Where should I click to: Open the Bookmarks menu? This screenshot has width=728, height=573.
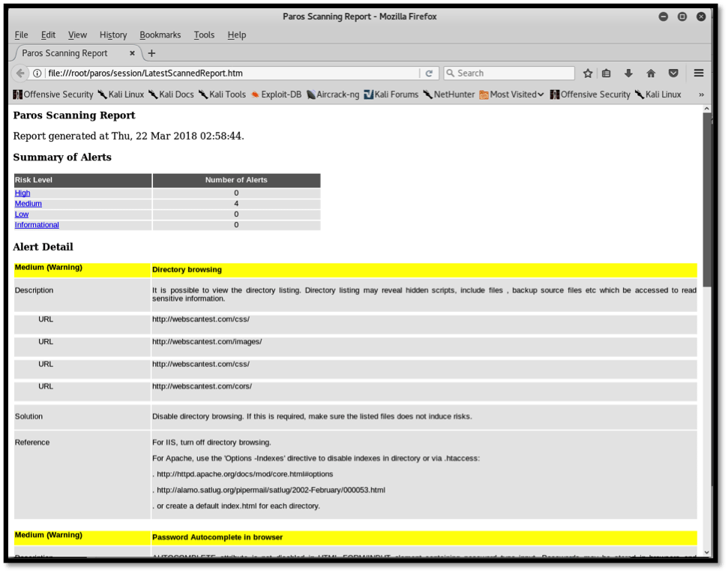click(160, 35)
